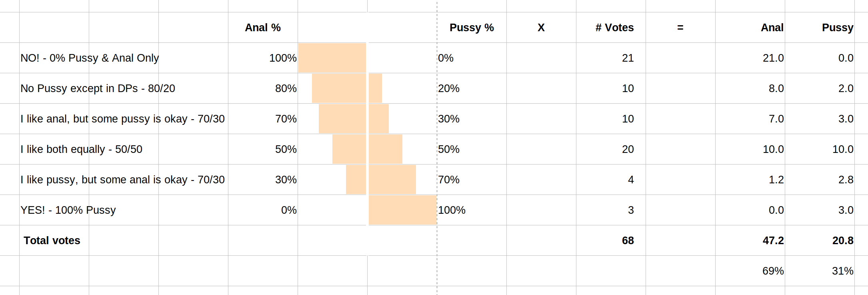Click the "YES! - 100% Pussy" row label
The width and height of the screenshot is (868, 295).
[68, 210]
